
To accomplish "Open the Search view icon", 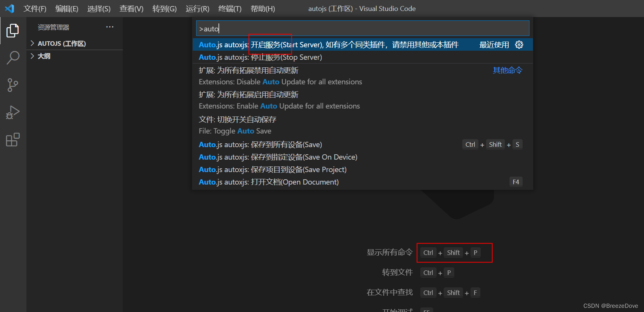I will tap(13, 58).
